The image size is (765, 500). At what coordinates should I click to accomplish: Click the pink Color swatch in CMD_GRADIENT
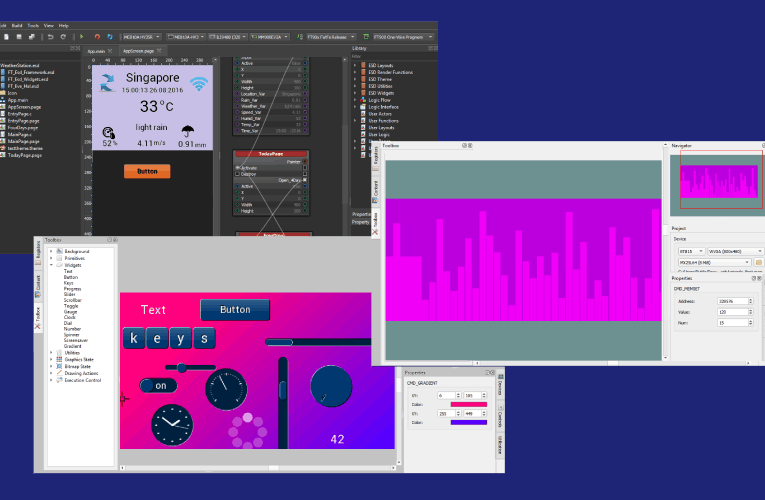click(469, 404)
